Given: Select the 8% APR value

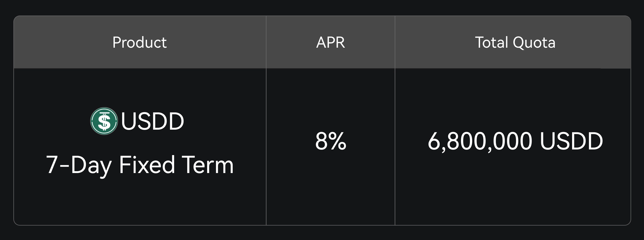Looking at the screenshot, I should point(331,141).
